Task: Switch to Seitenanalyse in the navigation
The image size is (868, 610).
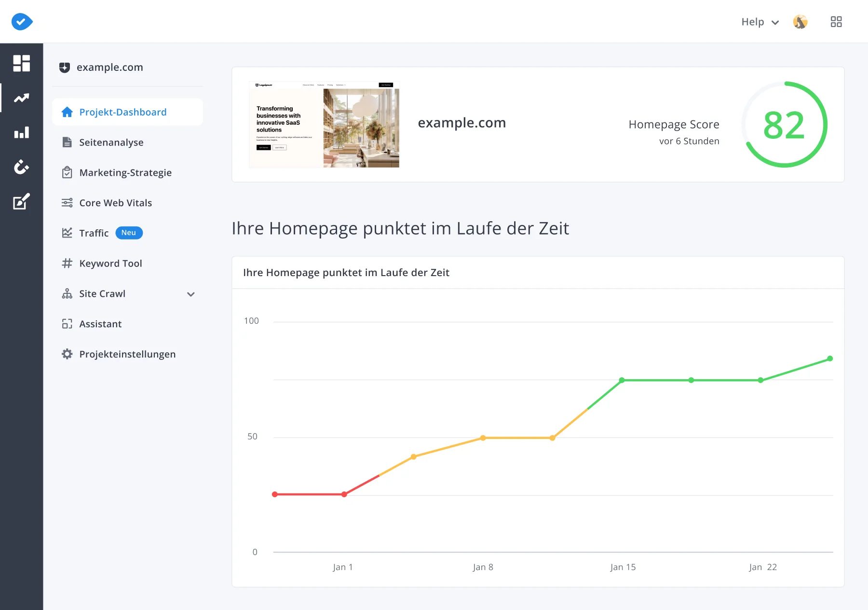Action: [111, 142]
